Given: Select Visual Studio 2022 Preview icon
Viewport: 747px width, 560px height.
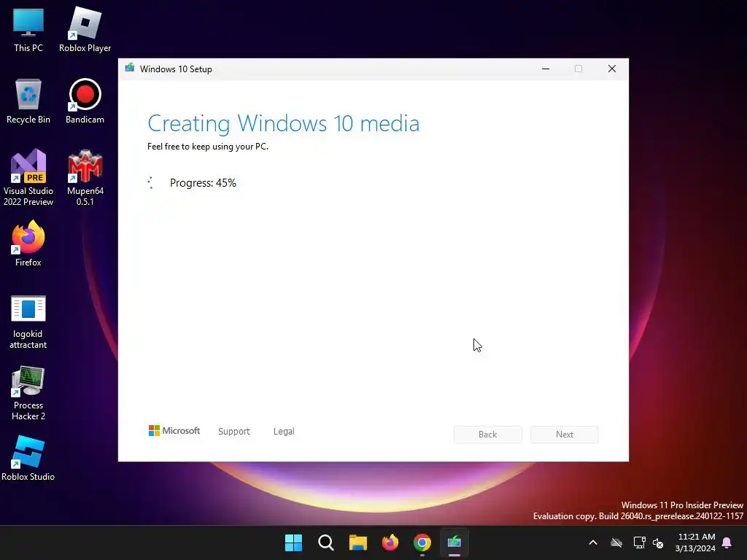Looking at the screenshot, I should tap(28, 177).
